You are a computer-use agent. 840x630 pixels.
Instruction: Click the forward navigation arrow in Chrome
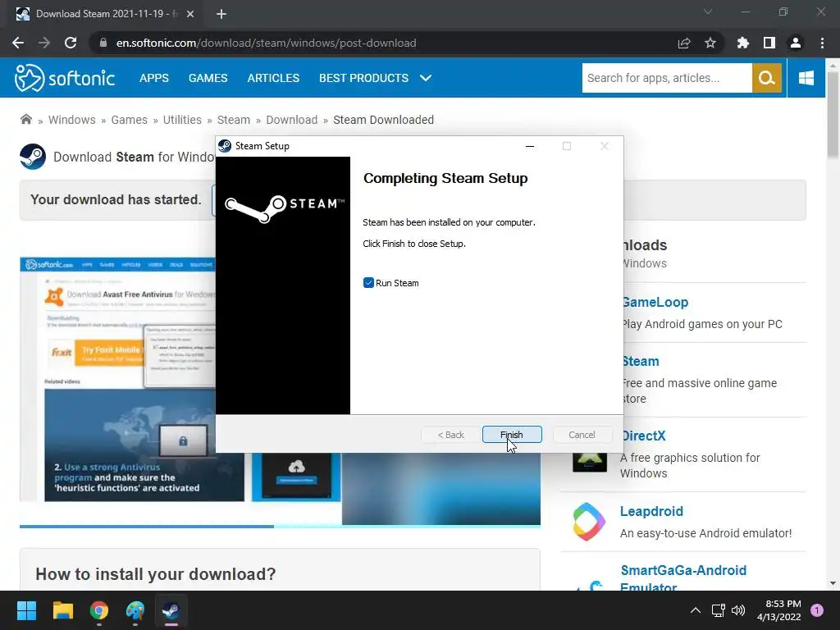click(44, 43)
